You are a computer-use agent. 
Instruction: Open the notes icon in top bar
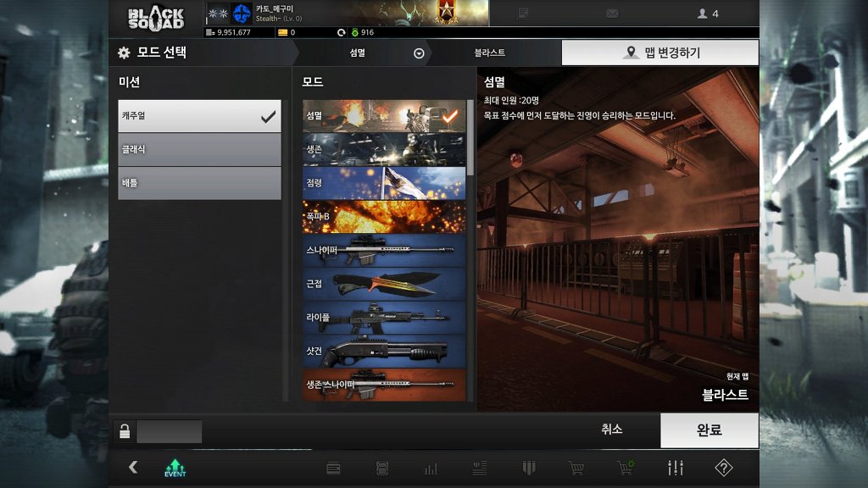pos(522,14)
